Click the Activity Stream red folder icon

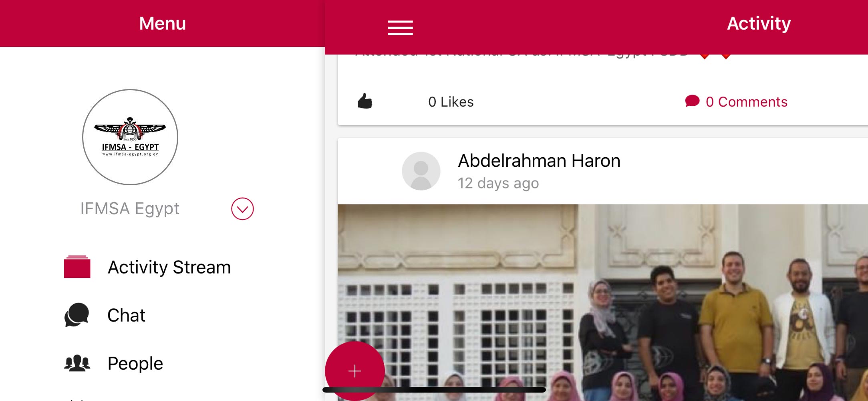77,267
